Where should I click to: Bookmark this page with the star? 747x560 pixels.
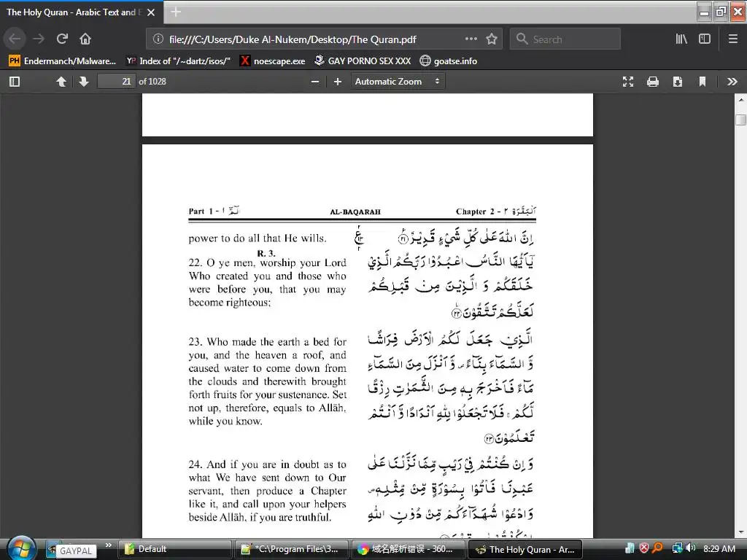click(x=492, y=39)
